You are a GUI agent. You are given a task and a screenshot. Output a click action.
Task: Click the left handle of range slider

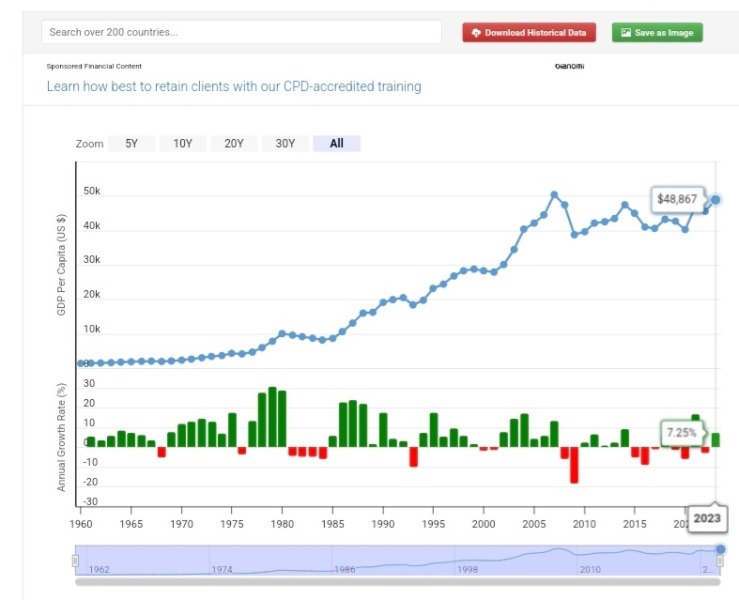(75, 561)
